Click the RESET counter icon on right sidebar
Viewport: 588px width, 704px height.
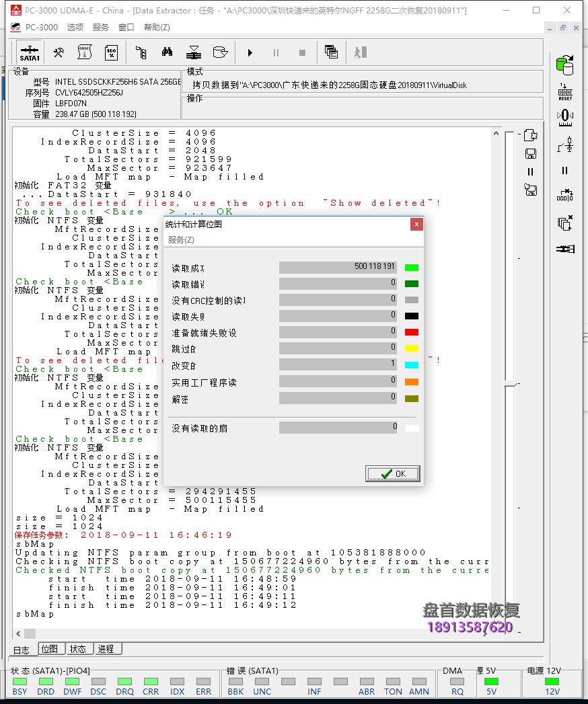tap(565, 91)
